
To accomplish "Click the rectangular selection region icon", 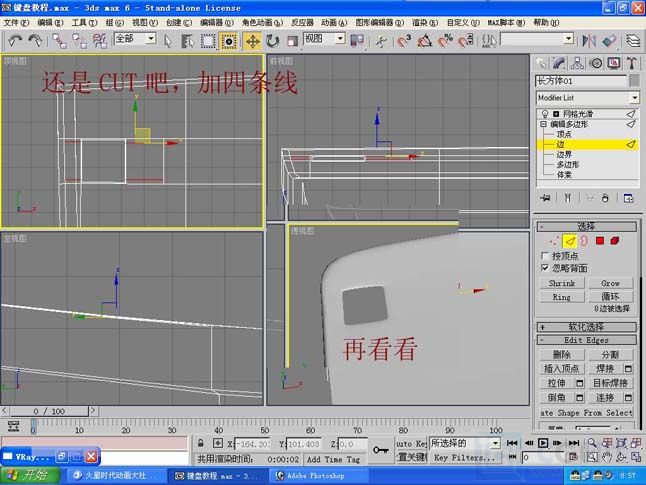I will (208, 41).
